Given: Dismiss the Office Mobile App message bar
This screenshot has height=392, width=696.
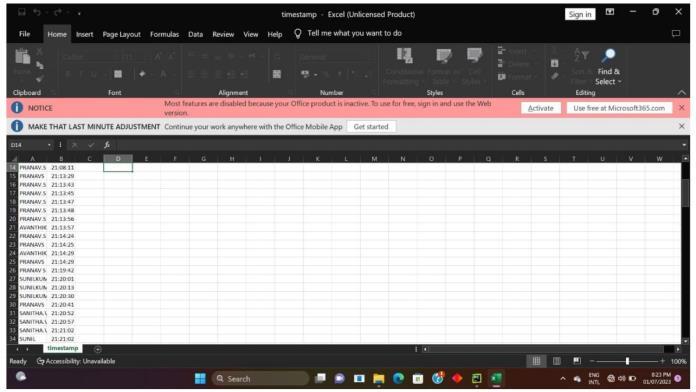Looking at the screenshot, I should click(681, 127).
